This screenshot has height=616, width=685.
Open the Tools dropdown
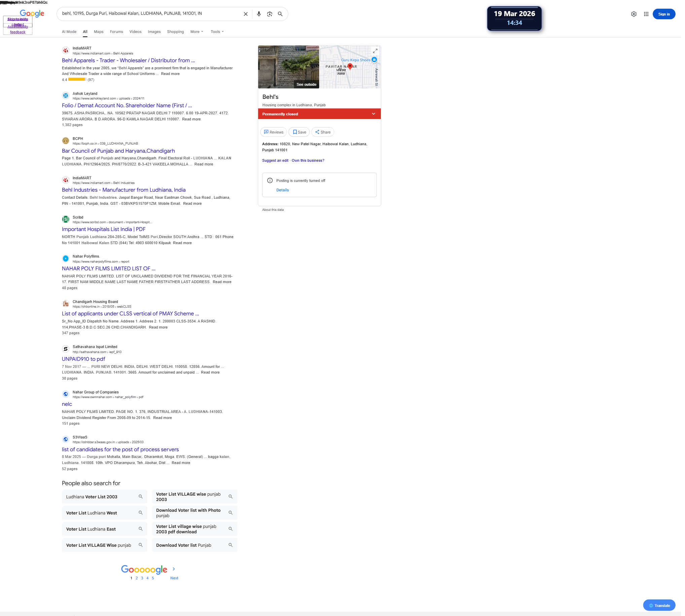click(217, 32)
